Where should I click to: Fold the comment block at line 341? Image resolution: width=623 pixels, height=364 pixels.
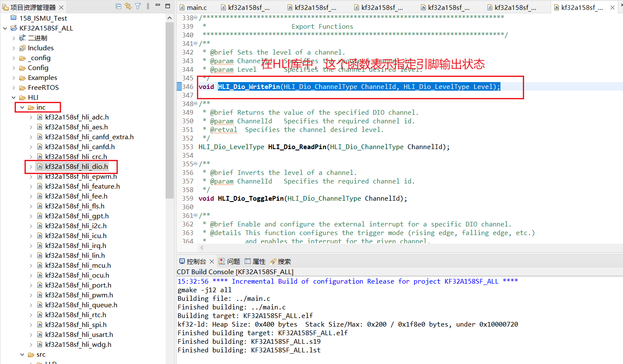[196, 43]
